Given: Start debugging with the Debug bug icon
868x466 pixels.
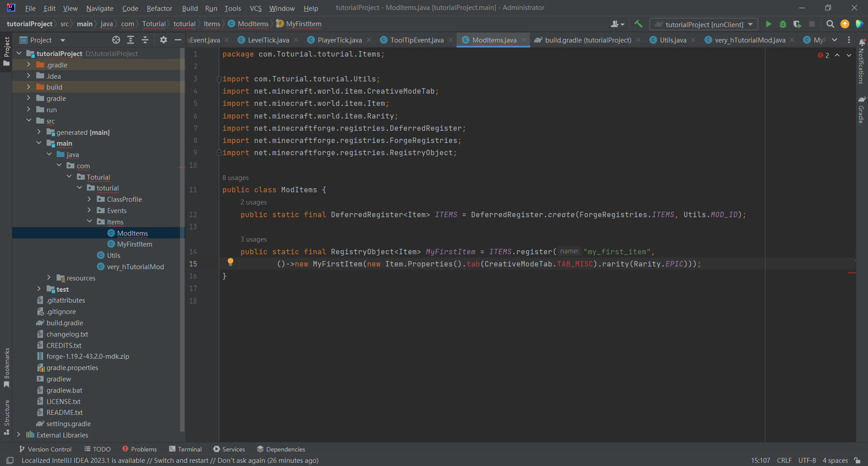Looking at the screenshot, I should coord(783,24).
